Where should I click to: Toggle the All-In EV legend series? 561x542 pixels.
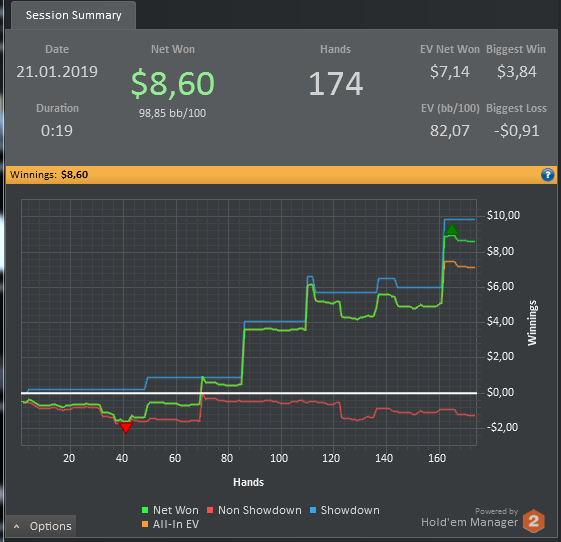click(x=170, y=524)
